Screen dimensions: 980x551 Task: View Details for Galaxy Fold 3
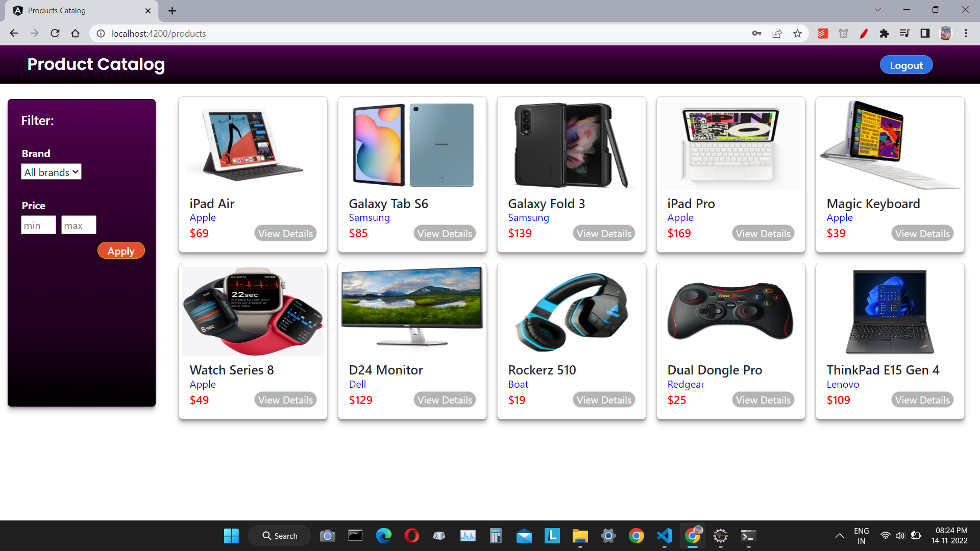604,234
